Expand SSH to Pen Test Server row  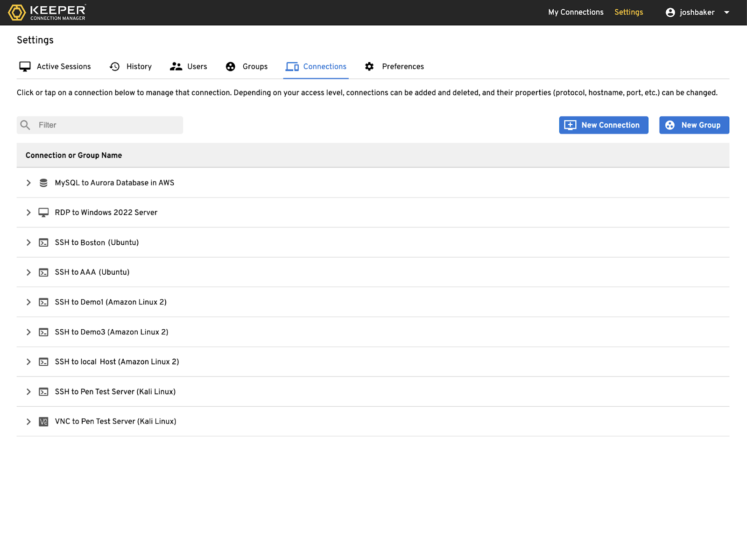28,392
